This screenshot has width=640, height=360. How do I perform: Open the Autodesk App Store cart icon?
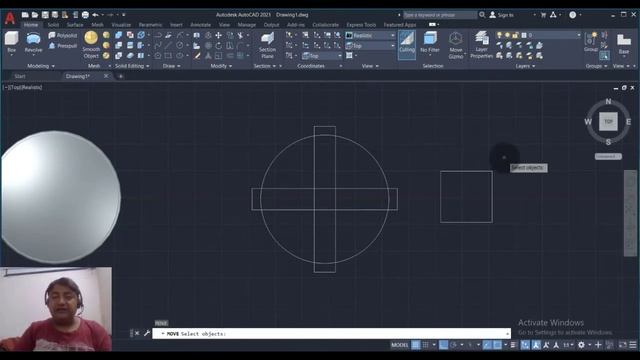[543, 15]
